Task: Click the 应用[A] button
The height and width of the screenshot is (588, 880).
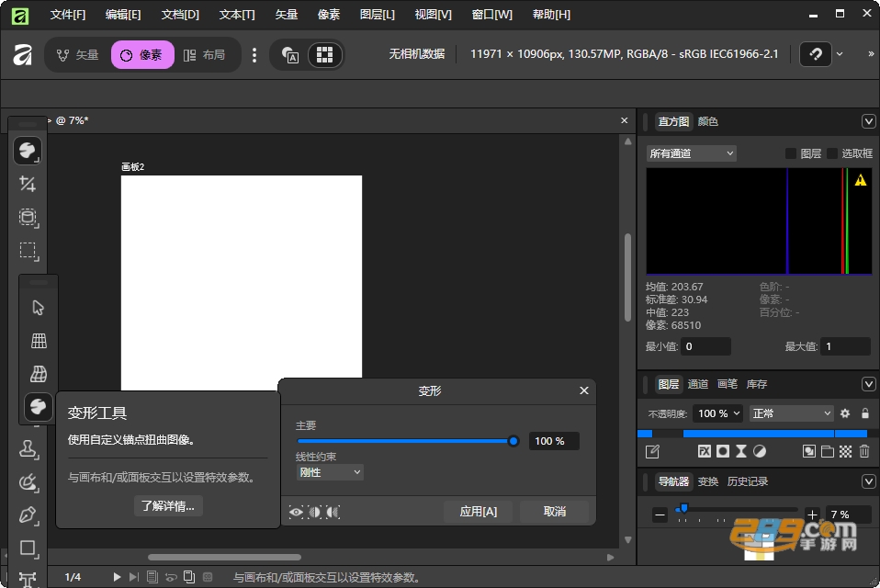Action: click(x=479, y=512)
